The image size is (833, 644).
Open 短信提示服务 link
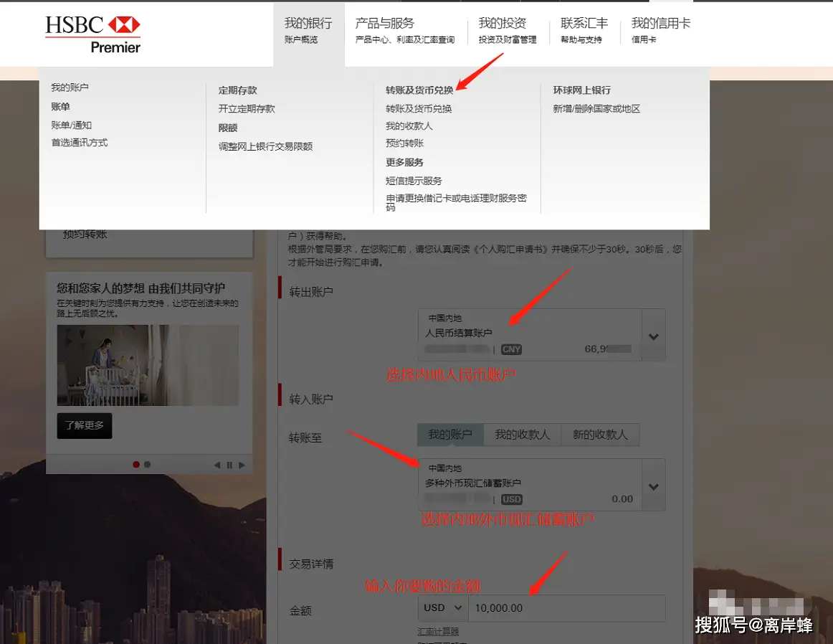(x=414, y=181)
